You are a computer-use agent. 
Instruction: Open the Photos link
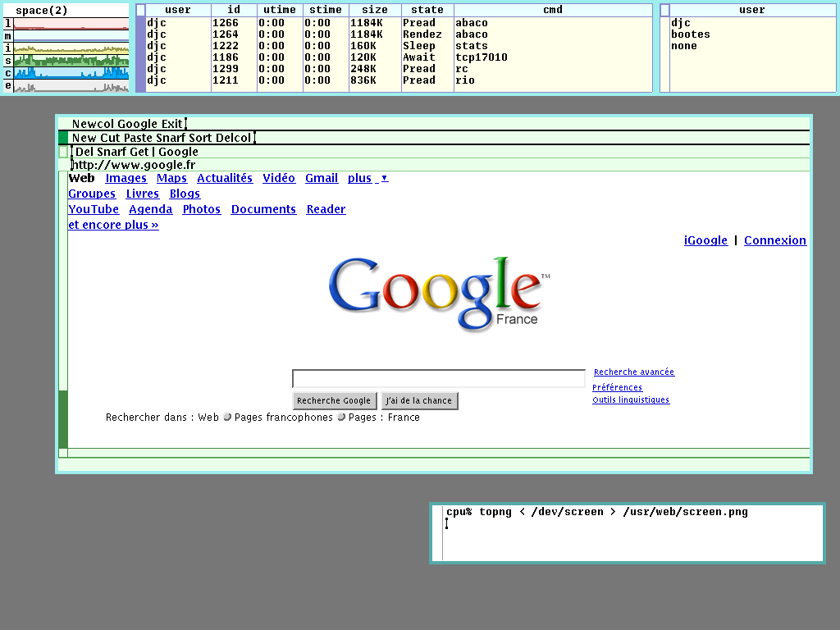click(202, 209)
